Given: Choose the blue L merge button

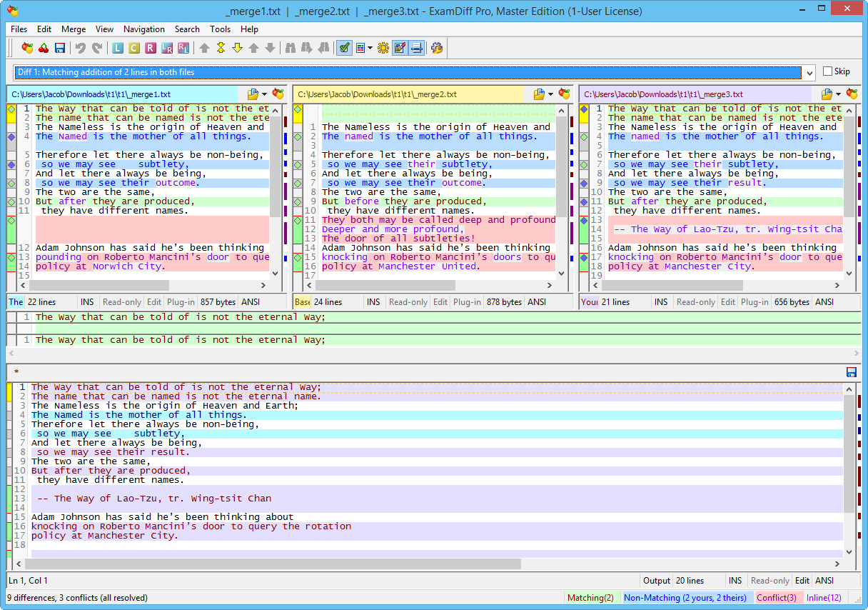Looking at the screenshot, I should point(118,48).
